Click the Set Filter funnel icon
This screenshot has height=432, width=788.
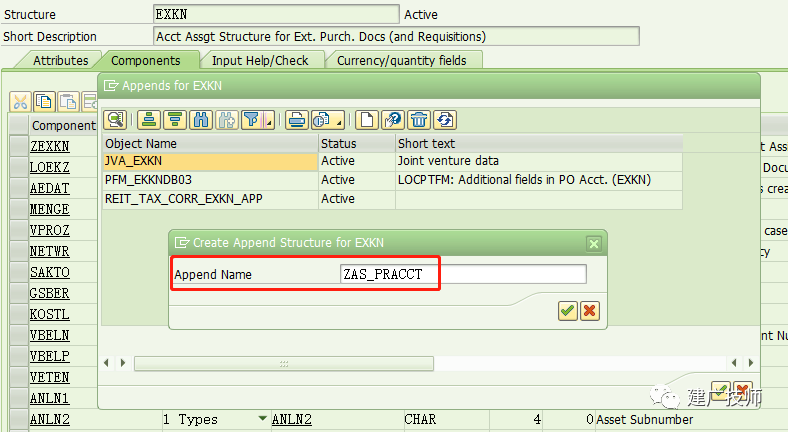click(252, 120)
